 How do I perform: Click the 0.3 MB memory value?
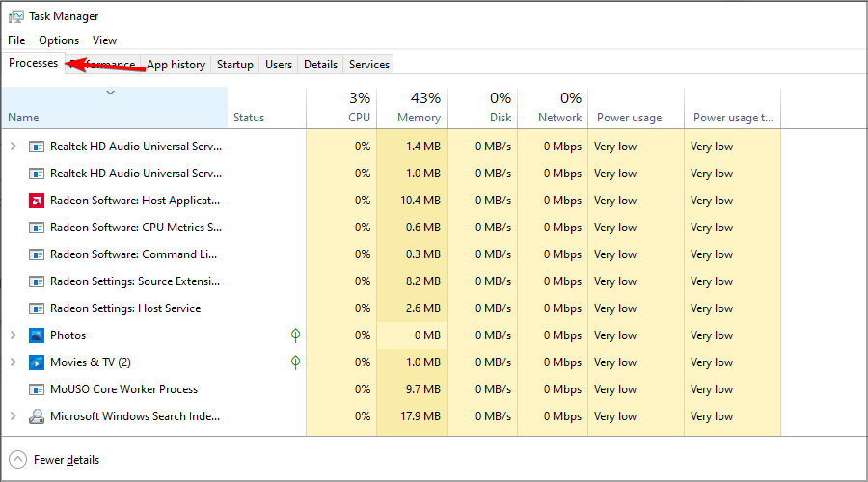423,254
